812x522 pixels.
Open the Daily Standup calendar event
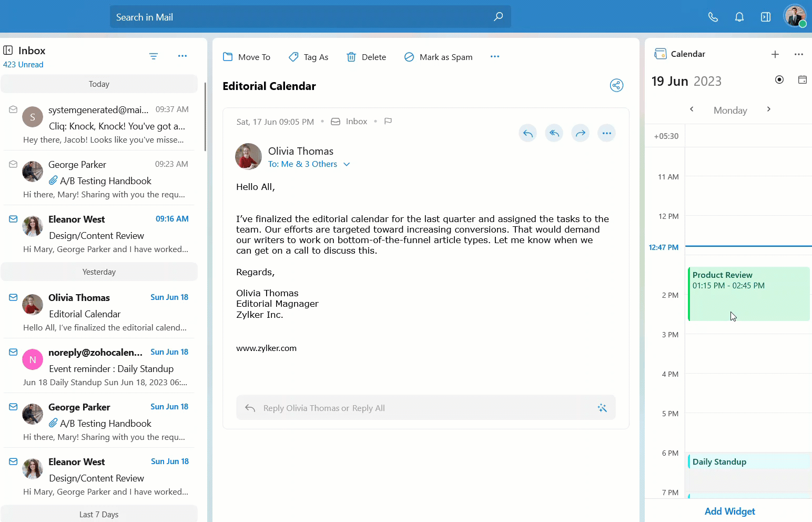[x=748, y=461]
